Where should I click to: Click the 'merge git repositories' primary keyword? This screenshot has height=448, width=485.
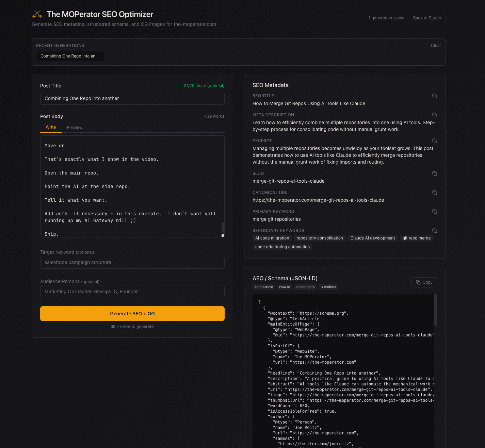pyautogui.click(x=276, y=219)
